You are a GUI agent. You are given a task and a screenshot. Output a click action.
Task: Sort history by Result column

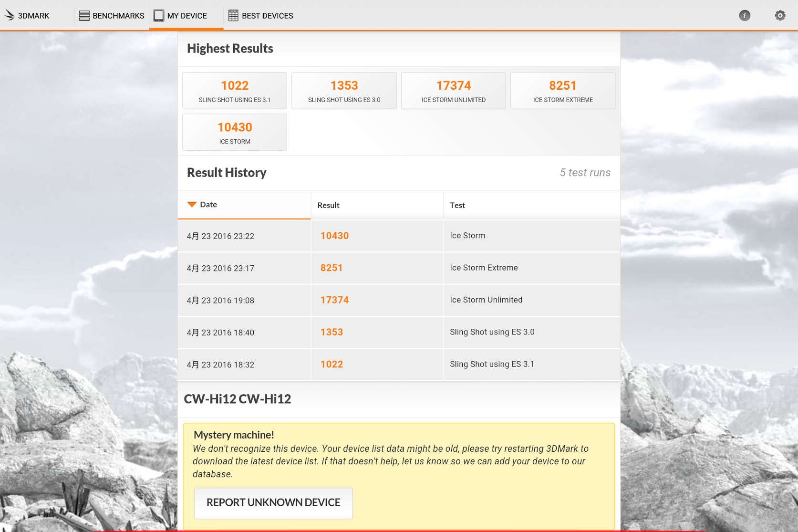(x=377, y=205)
